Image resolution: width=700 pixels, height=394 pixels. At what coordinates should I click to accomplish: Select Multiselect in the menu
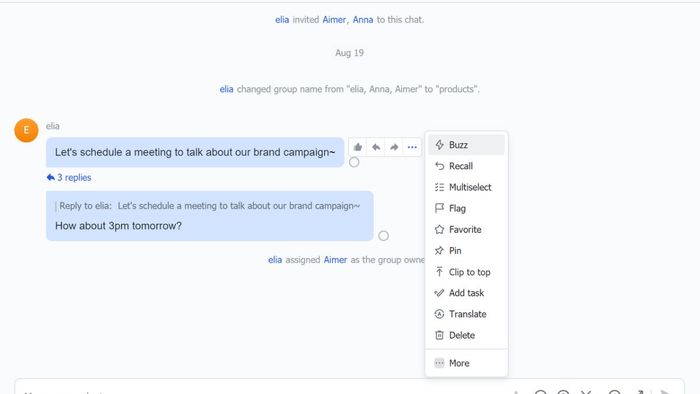(466, 187)
